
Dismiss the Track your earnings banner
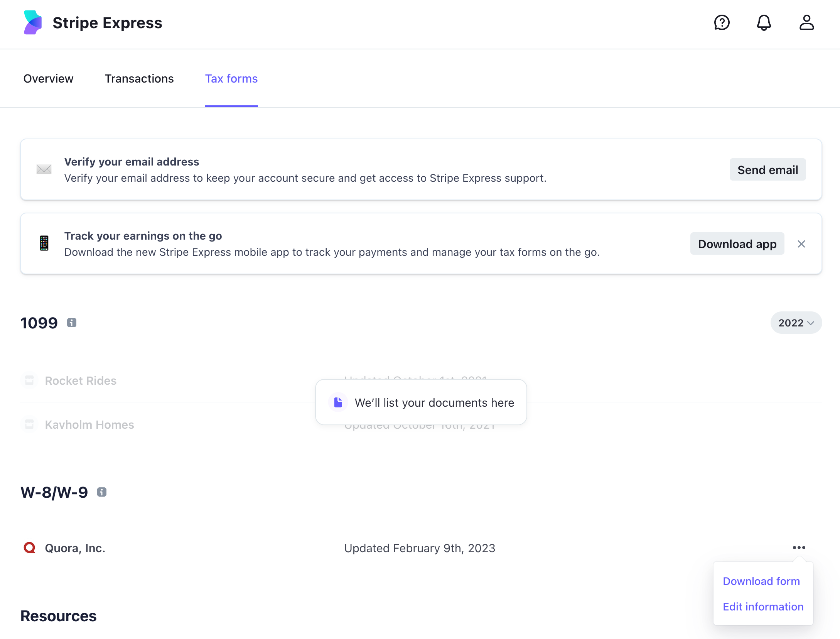click(801, 244)
